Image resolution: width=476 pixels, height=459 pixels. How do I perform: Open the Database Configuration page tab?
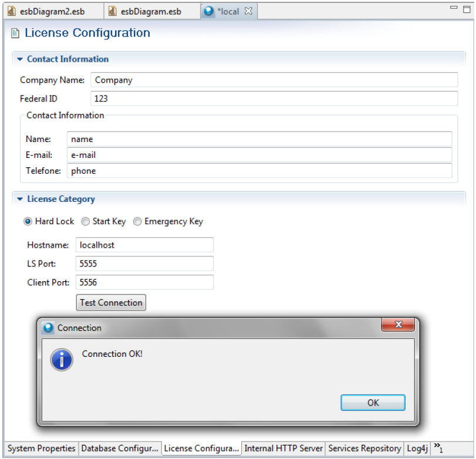click(x=120, y=448)
